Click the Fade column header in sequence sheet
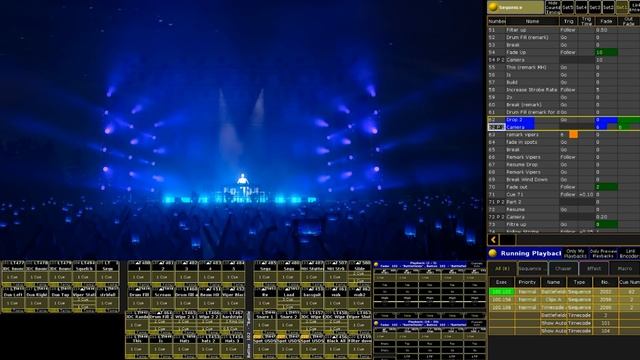Screen dimensions: 640x360 [606, 21]
